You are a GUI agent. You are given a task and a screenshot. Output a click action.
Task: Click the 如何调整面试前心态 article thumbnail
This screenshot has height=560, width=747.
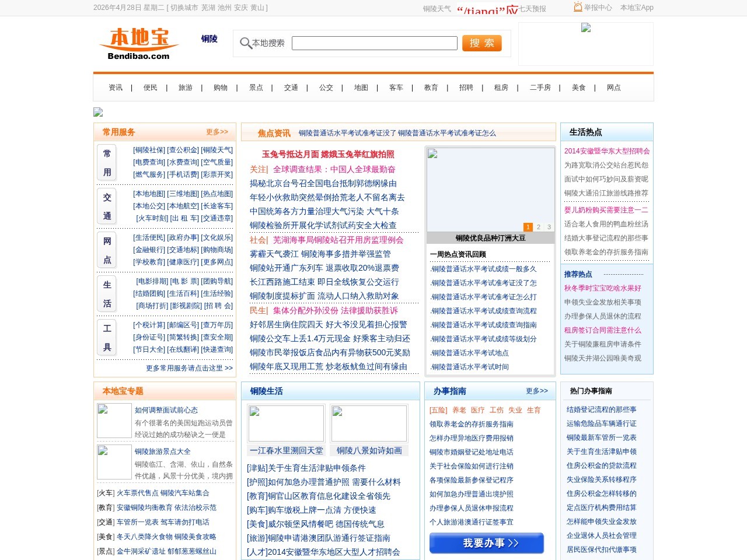tap(114, 421)
